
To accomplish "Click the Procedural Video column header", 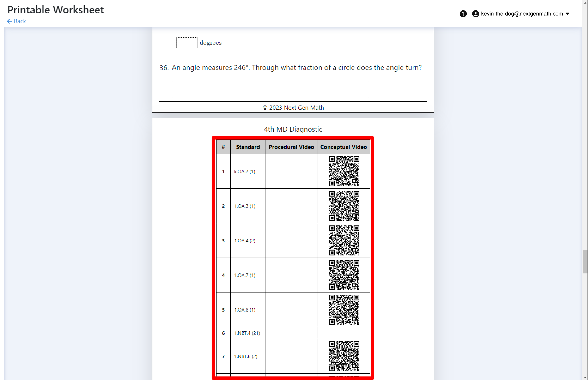I will [x=291, y=147].
